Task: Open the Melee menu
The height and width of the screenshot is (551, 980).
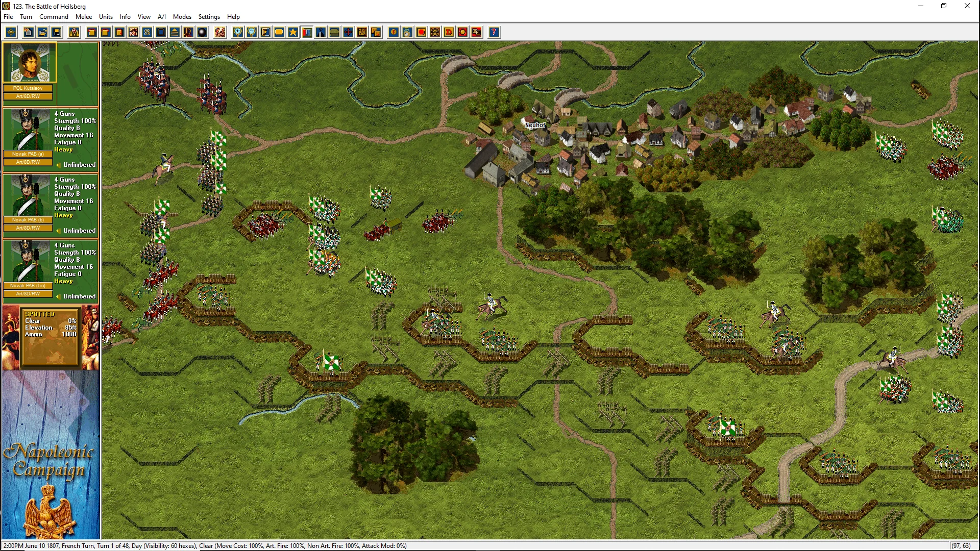Action: pyautogui.click(x=84, y=17)
